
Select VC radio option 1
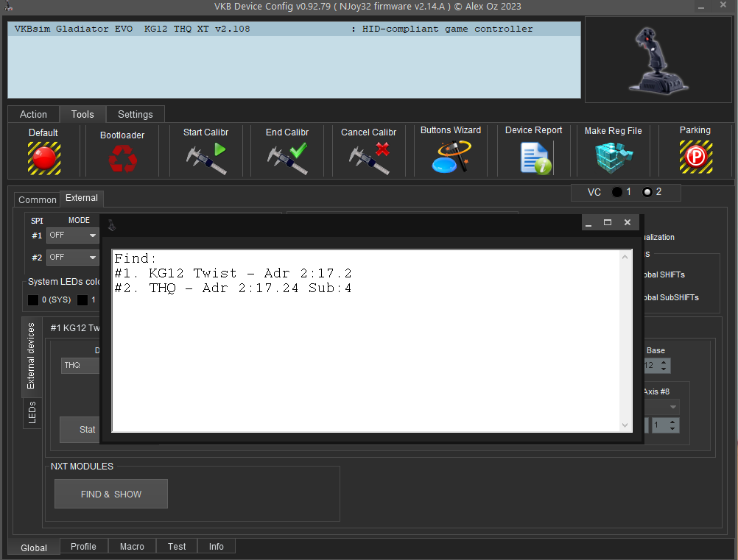click(616, 192)
